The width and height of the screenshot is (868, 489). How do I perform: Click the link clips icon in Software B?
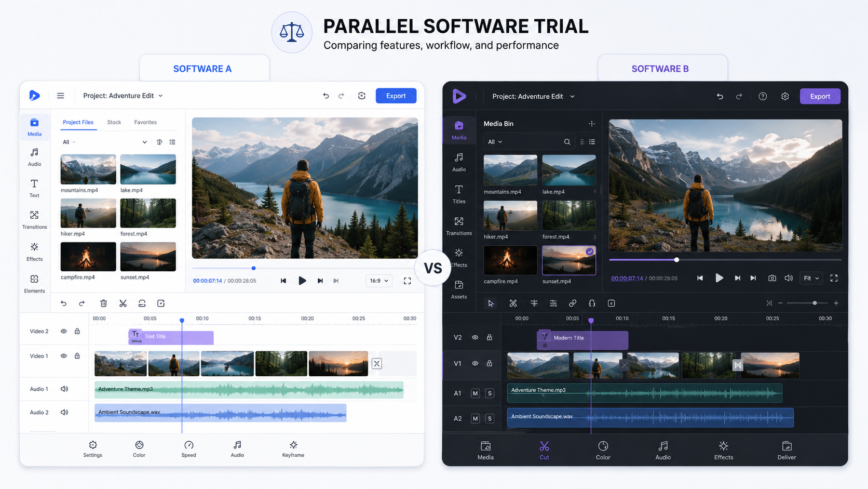click(x=573, y=303)
